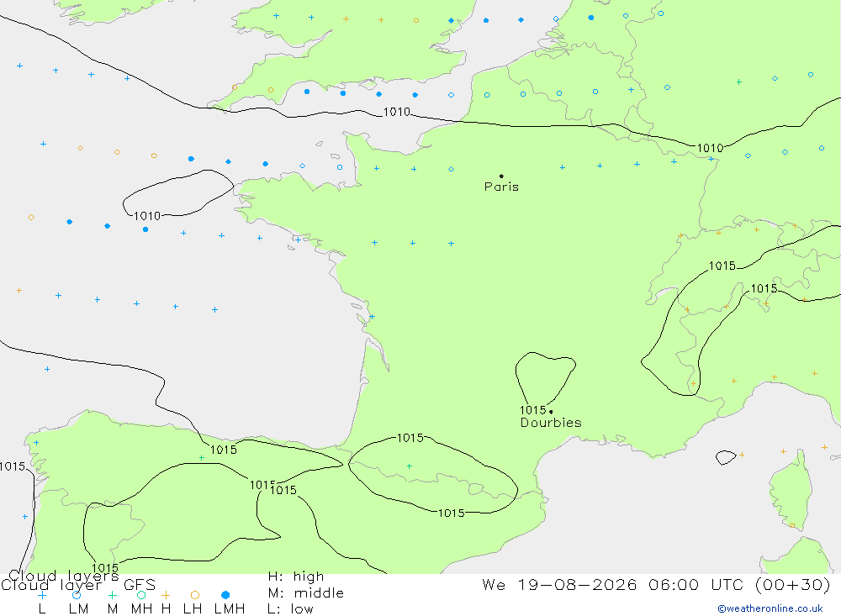Click the 1015 isobar label beside Dourbies
Image resolution: width=841 pixels, height=616 pixels.
click(x=532, y=410)
